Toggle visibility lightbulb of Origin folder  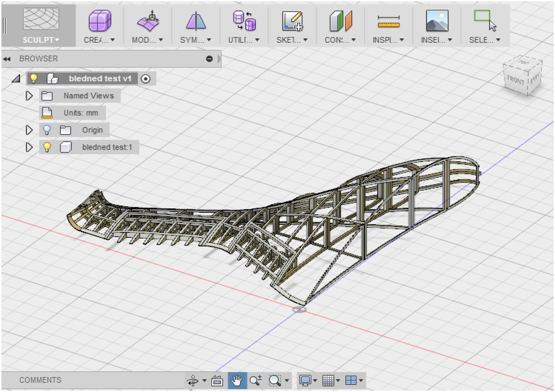47,130
